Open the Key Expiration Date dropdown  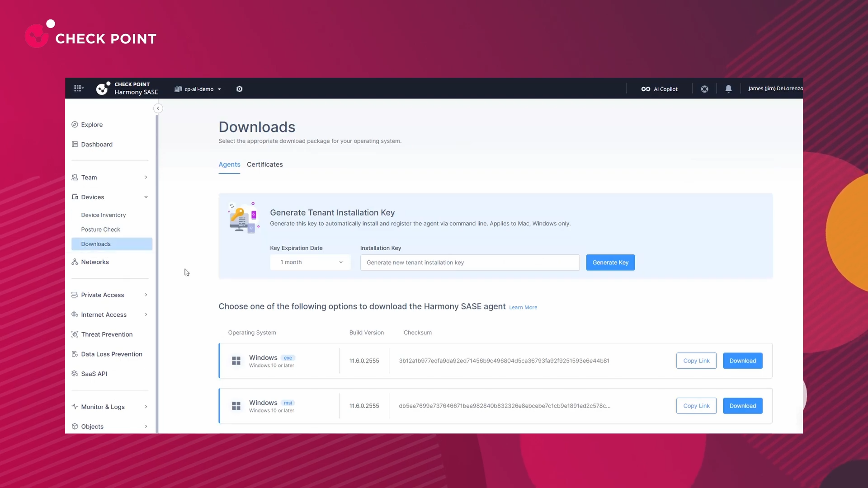tap(310, 263)
